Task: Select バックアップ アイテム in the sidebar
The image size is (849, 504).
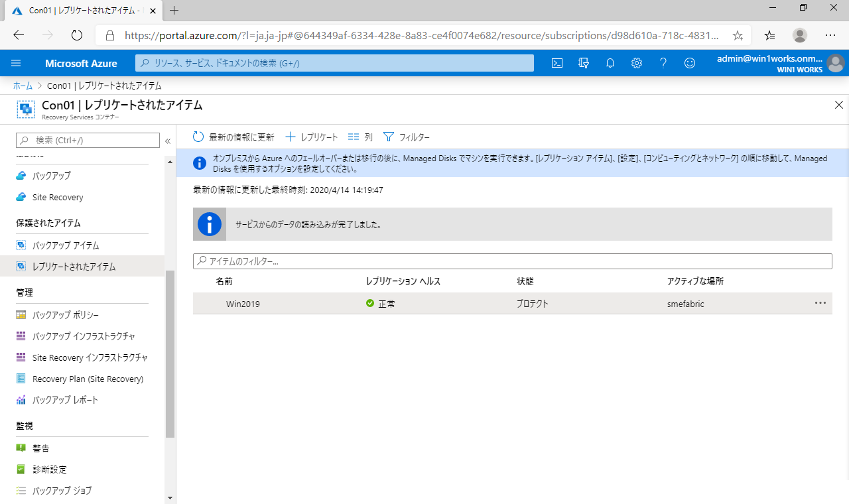Action: 66,245
